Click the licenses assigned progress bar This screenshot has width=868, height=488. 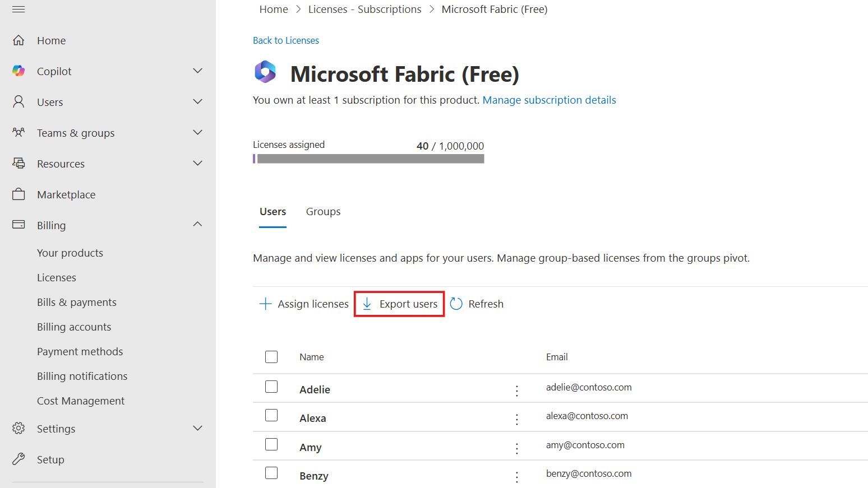pos(368,159)
